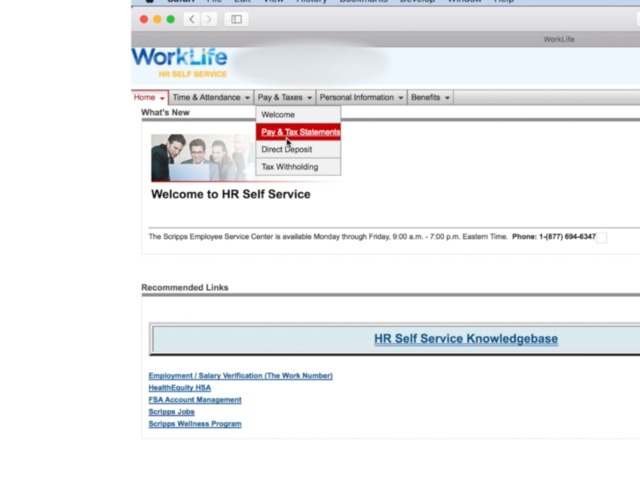Choose Tax Withholding from the menu
The width and height of the screenshot is (640, 480).
290,167
